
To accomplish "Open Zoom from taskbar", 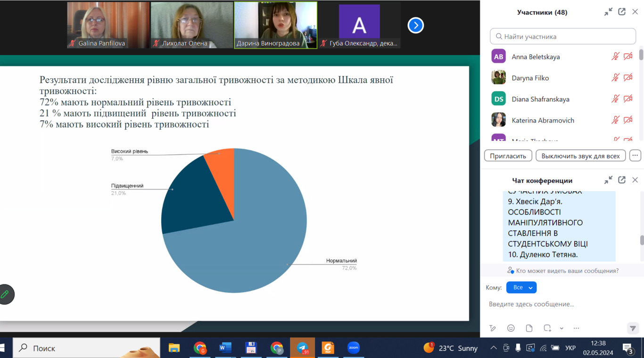I will (353, 348).
